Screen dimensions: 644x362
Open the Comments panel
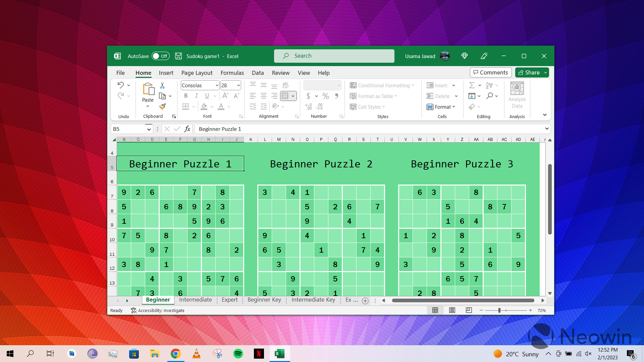pos(490,72)
